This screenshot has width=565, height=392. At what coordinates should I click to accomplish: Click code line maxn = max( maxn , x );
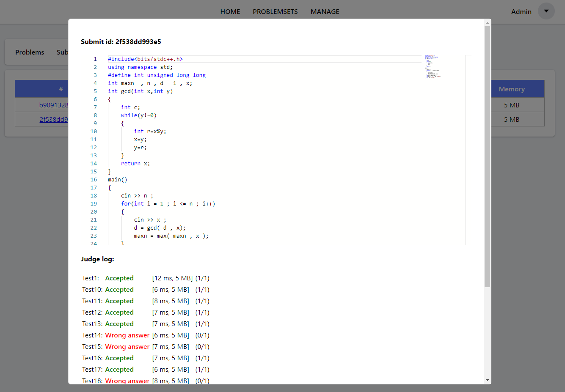pos(171,236)
